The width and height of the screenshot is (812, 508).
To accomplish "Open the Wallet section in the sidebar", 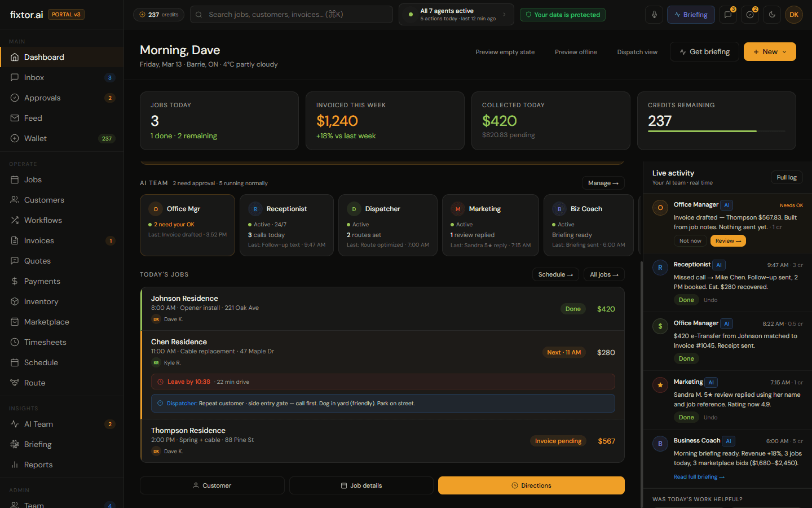I will click(x=36, y=138).
